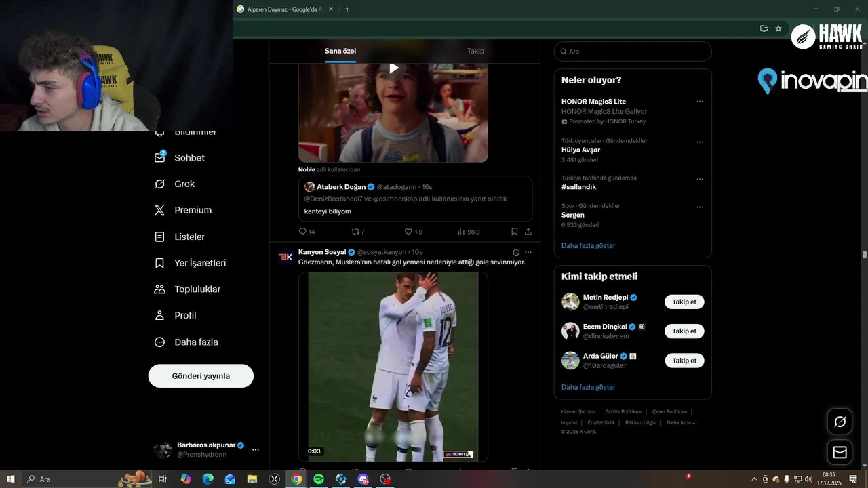This screenshot has height=488, width=868.
Task: Open Windows Start menu
Action: (x=11, y=479)
